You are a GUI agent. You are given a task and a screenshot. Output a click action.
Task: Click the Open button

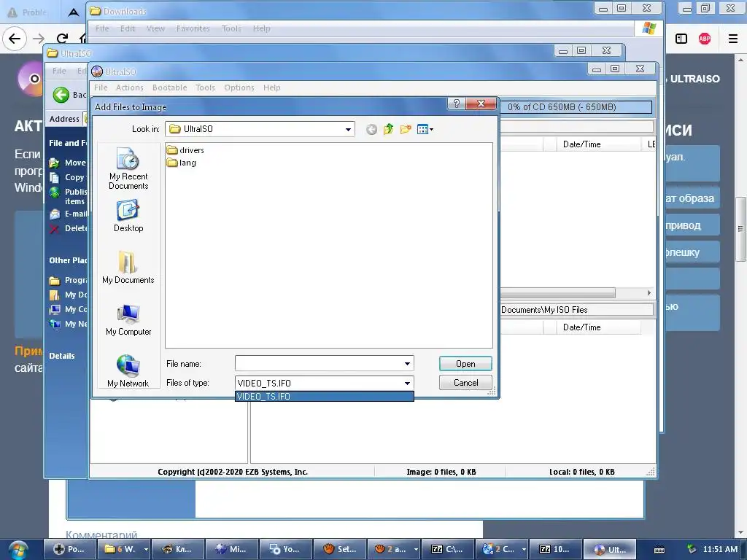[x=465, y=364]
